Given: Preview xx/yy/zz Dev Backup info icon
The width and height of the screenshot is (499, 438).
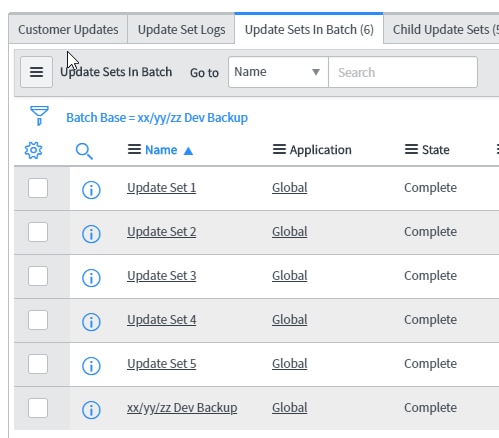Looking at the screenshot, I should [x=91, y=410].
